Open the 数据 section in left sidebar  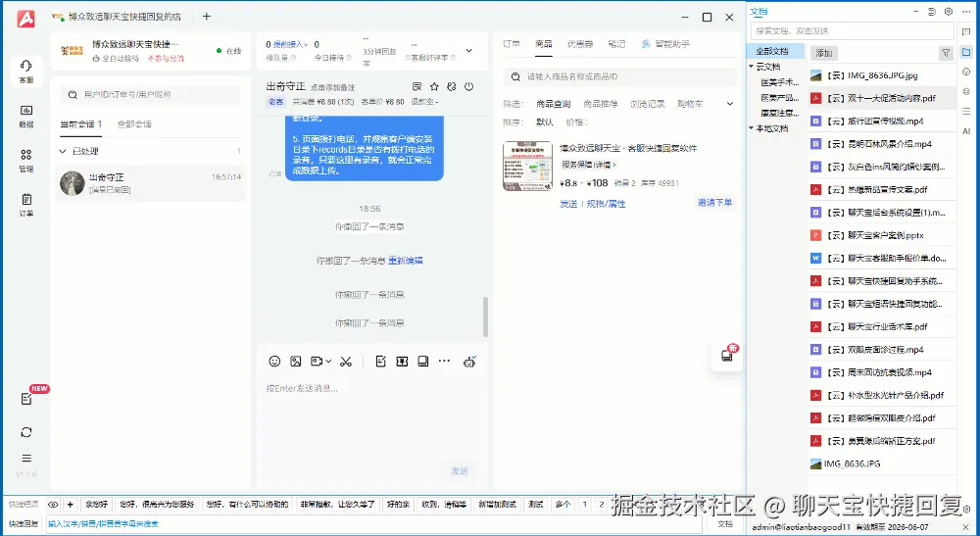[25, 117]
